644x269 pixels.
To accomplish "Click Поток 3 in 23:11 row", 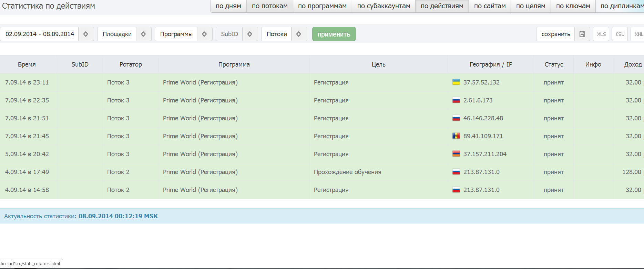I will click(118, 82).
